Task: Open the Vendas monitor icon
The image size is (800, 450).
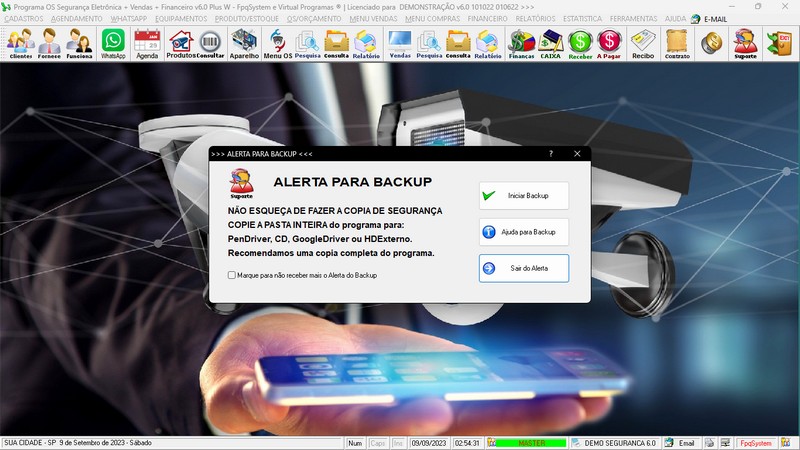Action: click(x=399, y=43)
